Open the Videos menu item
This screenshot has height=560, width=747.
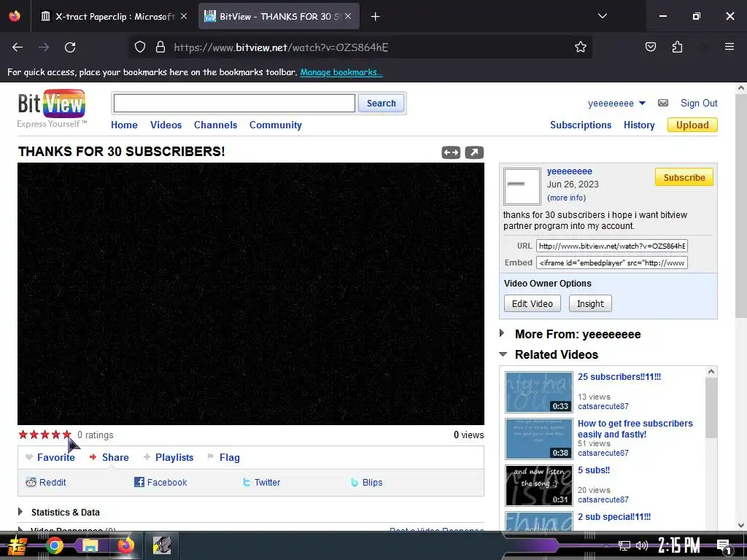click(x=166, y=125)
